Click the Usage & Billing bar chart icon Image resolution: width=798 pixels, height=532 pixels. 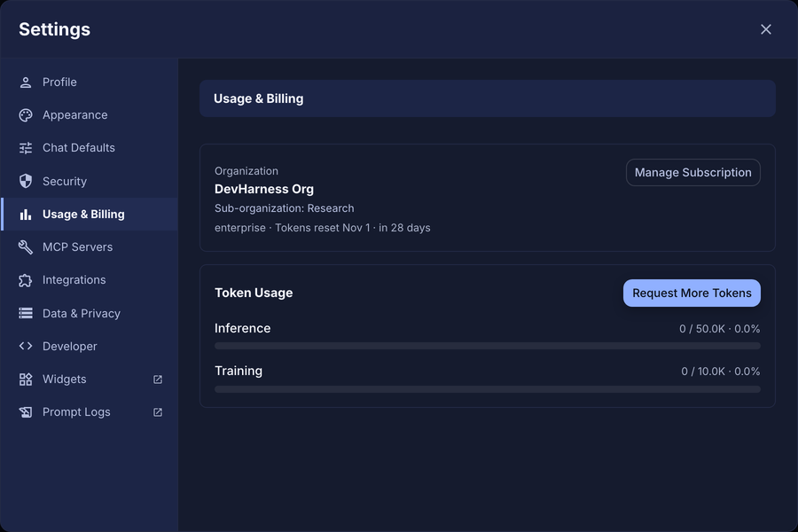coord(26,215)
